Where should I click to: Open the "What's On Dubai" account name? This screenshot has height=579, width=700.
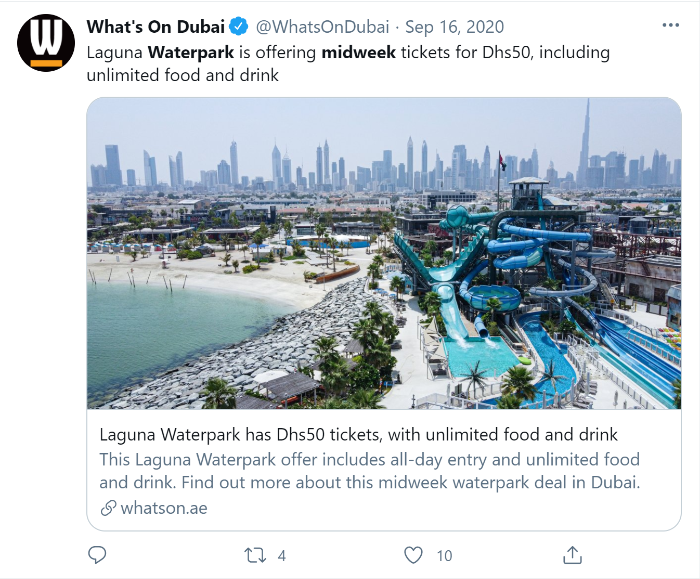click(155, 27)
